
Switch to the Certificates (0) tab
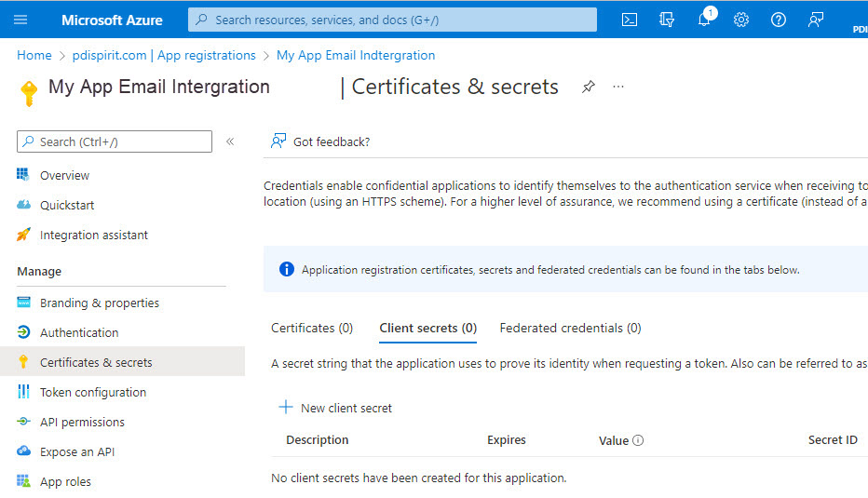(312, 329)
